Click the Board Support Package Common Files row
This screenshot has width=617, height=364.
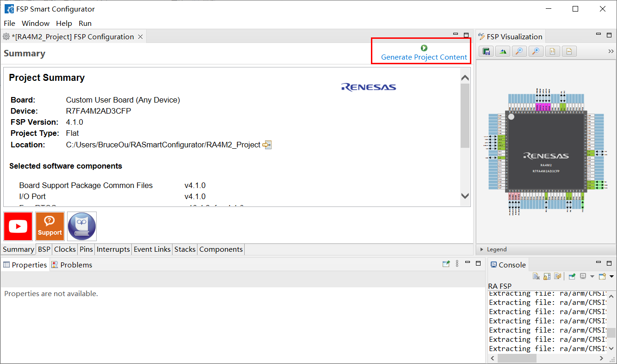(112, 185)
